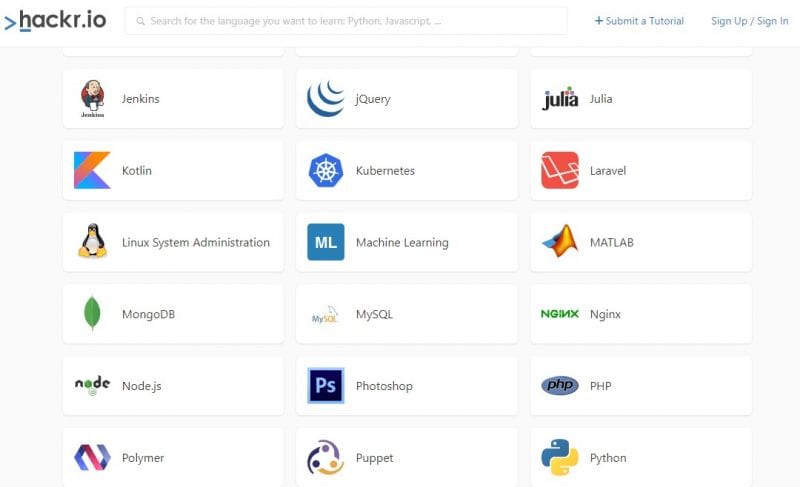Open the Nginx tutorials card

click(x=641, y=314)
